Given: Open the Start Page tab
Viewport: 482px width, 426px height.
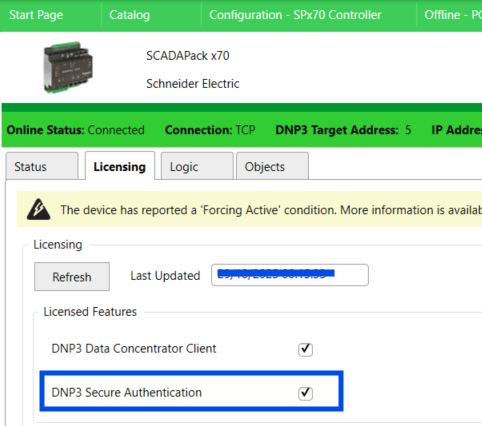Looking at the screenshot, I should point(36,15).
